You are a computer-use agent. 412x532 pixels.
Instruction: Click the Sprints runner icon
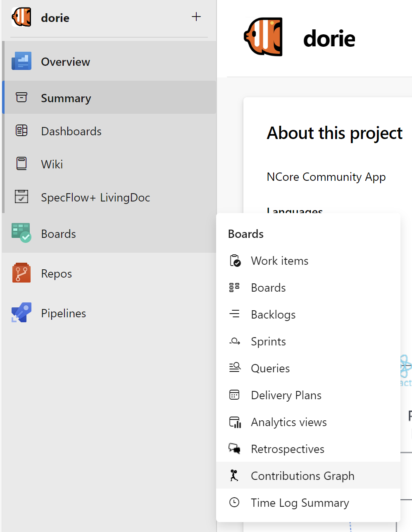tap(235, 341)
